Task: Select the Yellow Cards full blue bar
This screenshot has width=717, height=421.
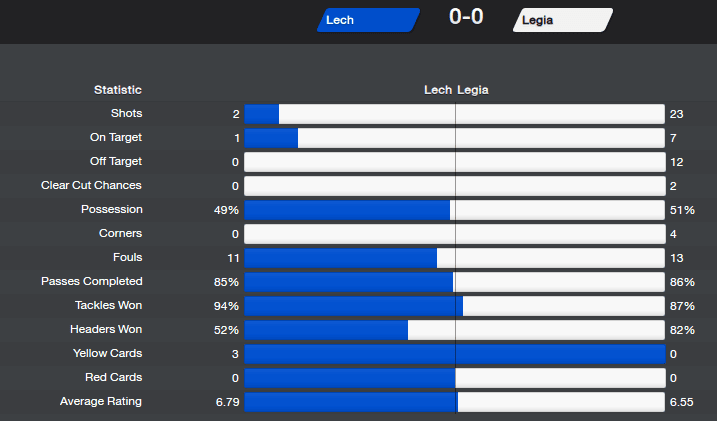Action: [x=455, y=354]
